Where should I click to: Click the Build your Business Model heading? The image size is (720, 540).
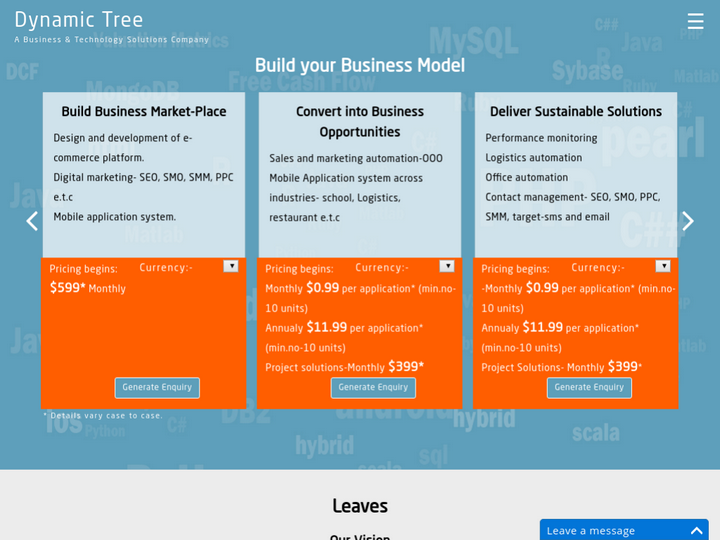coord(360,65)
